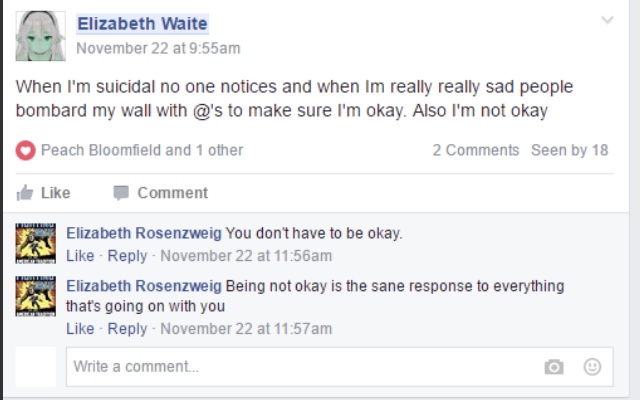Check the Seen by 18 list
This screenshot has height=400, width=640.
tap(569, 150)
